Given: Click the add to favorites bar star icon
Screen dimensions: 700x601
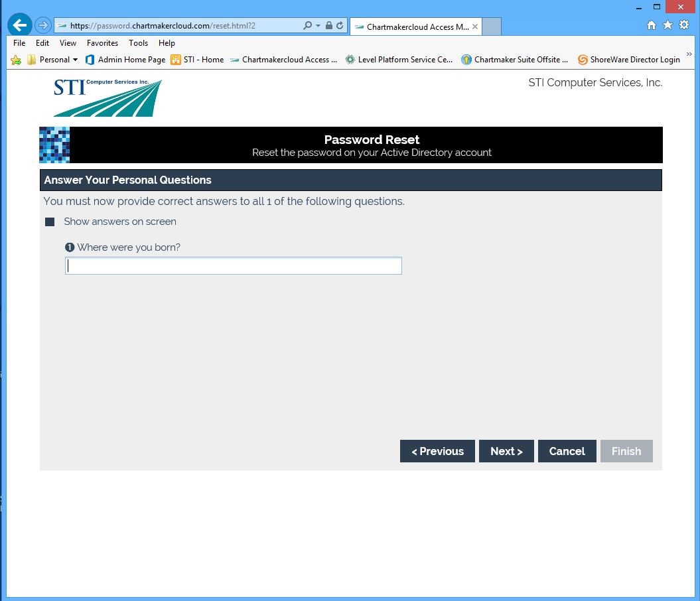Looking at the screenshot, I should coord(16,60).
